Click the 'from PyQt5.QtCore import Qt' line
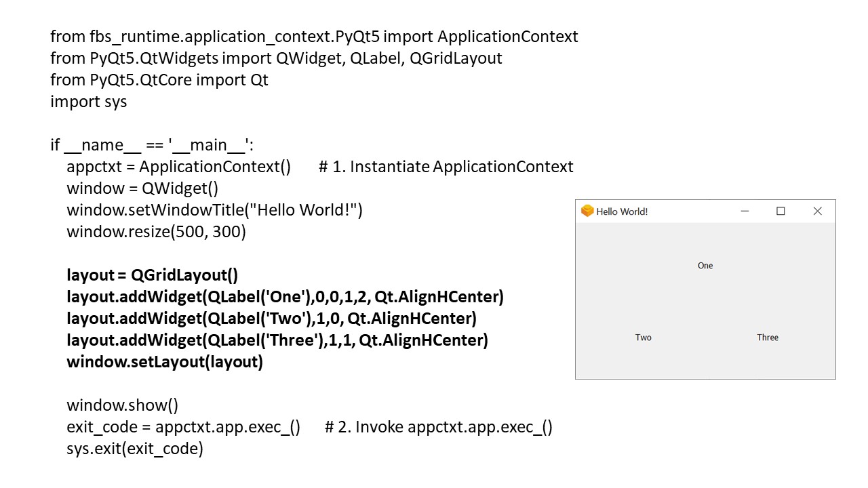 [159, 80]
